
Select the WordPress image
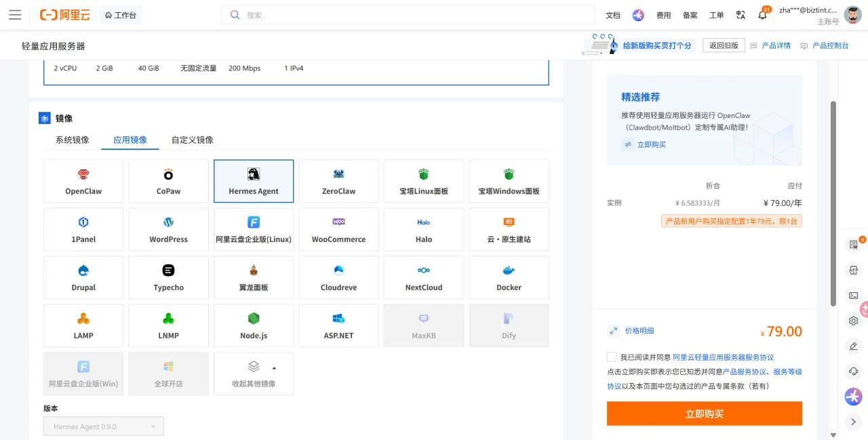168,229
